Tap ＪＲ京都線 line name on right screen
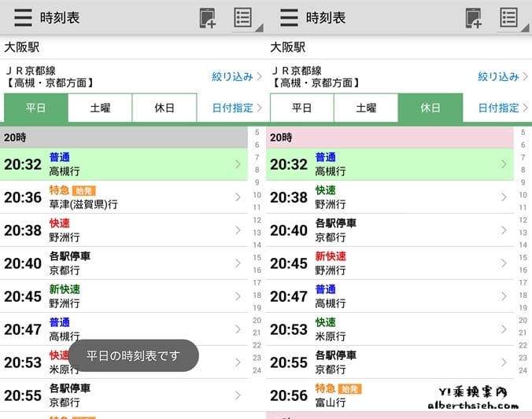The image size is (532, 419). point(297,71)
